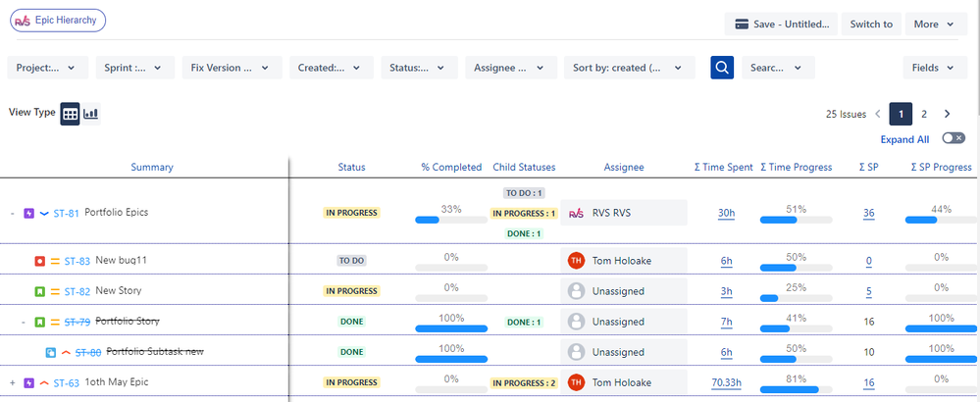This screenshot has width=980, height=402.
Task: Open the Sprint filter dropdown
Action: [135, 68]
